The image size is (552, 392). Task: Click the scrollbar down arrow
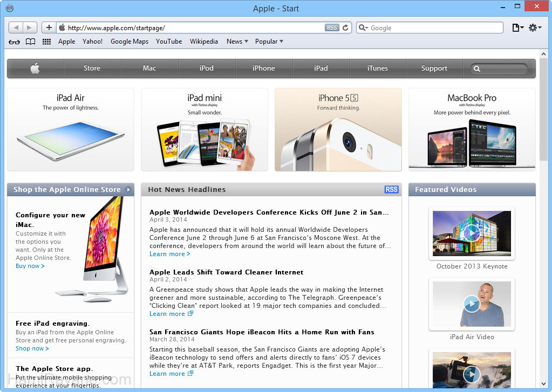click(x=543, y=384)
